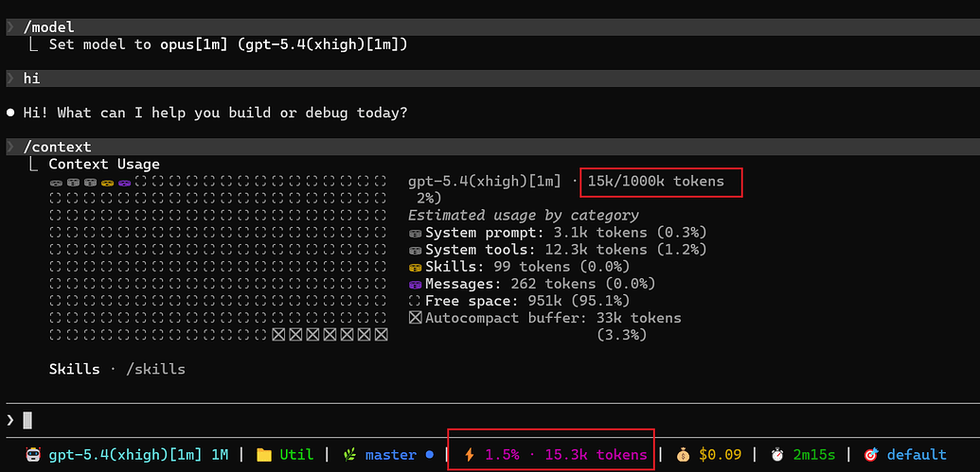Click the System prompt category icon
The width and height of the screenshot is (980, 472).
coord(415,233)
